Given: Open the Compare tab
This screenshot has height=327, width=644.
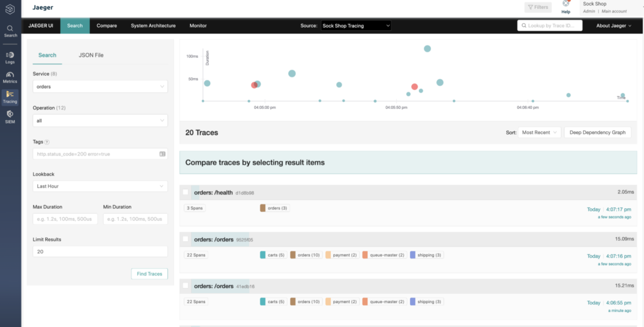Looking at the screenshot, I should pyautogui.click(x=107, y=26).
